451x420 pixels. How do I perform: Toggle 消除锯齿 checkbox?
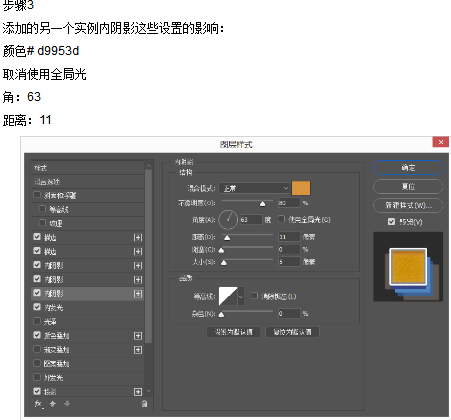(254, 296)
